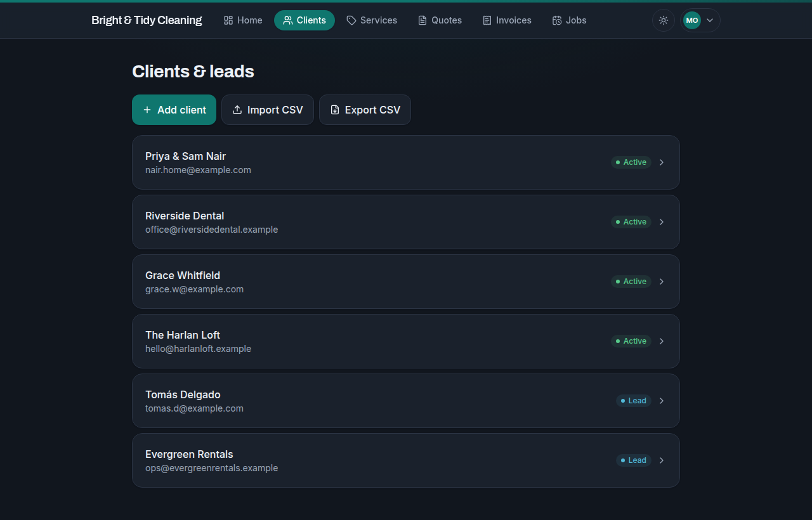Expand Priya & Sam Nair row chevron
The width and height of the screenshot is (812, 520).
click(662, 162)
